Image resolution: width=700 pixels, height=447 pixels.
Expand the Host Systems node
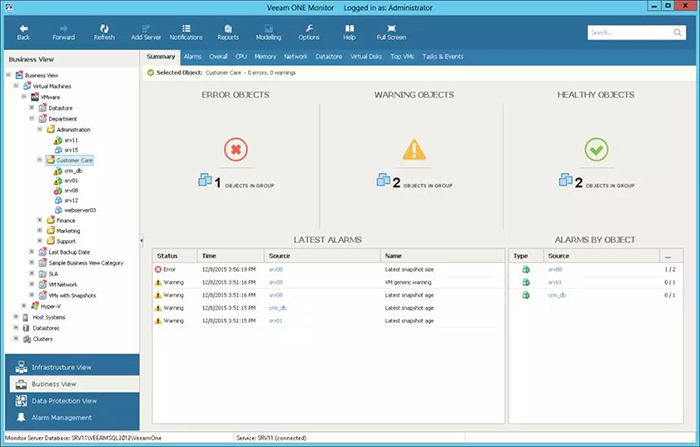(x=15, y=317)
